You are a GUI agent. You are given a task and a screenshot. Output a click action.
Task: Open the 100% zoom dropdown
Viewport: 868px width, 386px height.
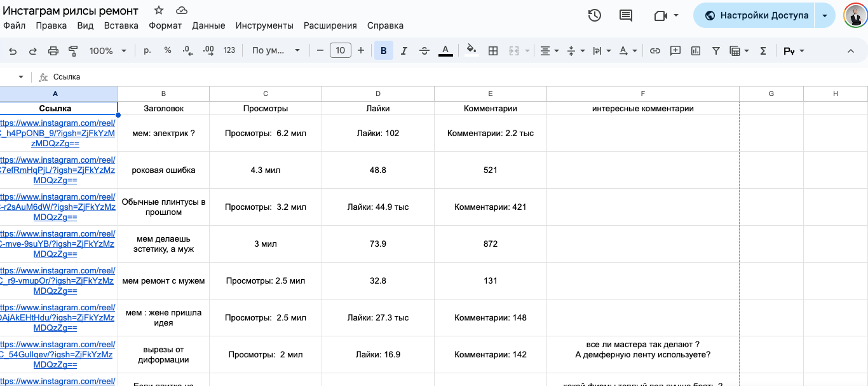tap(107, 51)
